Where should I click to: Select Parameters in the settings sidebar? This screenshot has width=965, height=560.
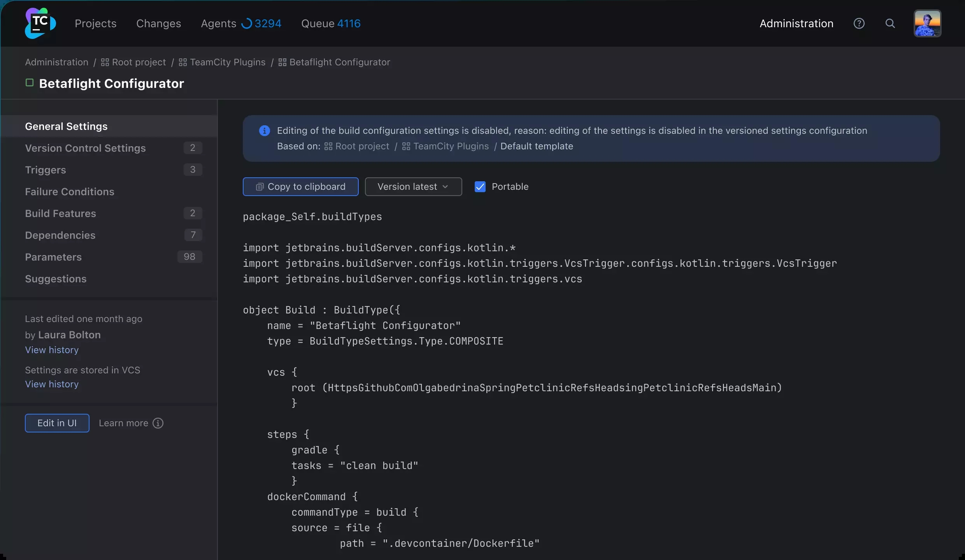pos(53,257)
